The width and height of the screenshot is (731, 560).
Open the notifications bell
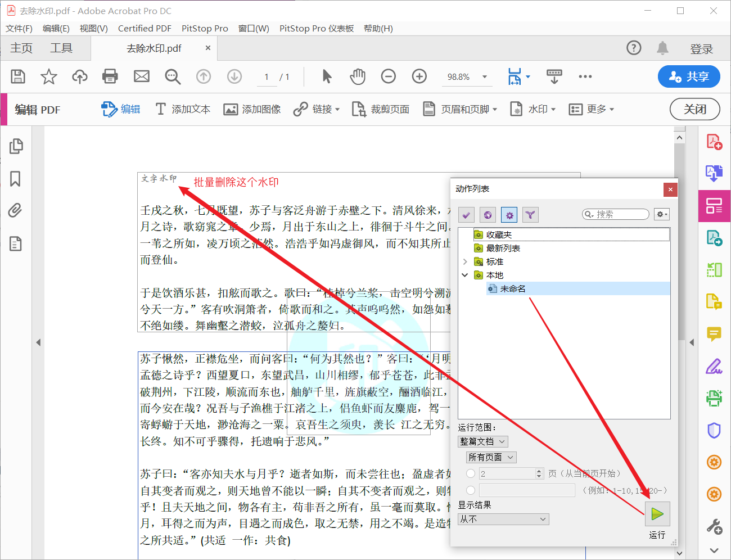click(663, 48)
